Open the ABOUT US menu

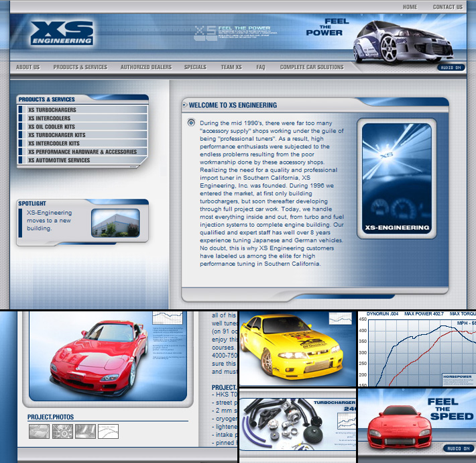pyautogui.click(x=28, y=67)
